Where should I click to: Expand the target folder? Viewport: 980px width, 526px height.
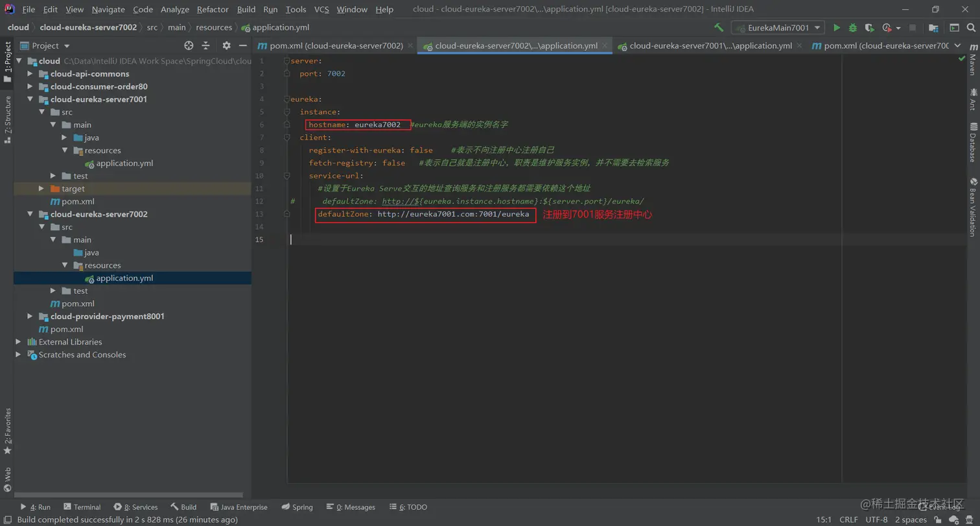(x=41, y=189)
